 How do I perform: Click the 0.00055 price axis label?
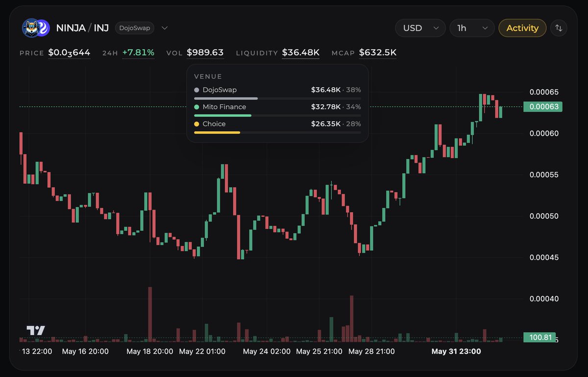(x=544, y=175)
